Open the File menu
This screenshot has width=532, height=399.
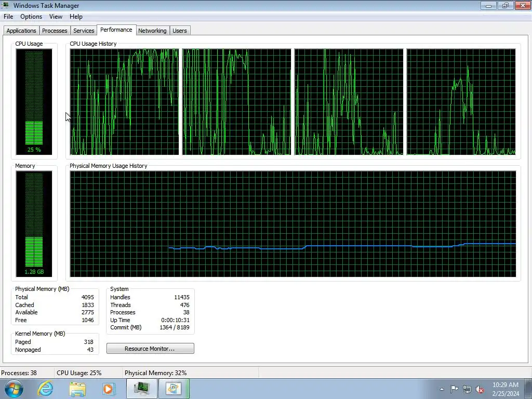click(8, 17)
